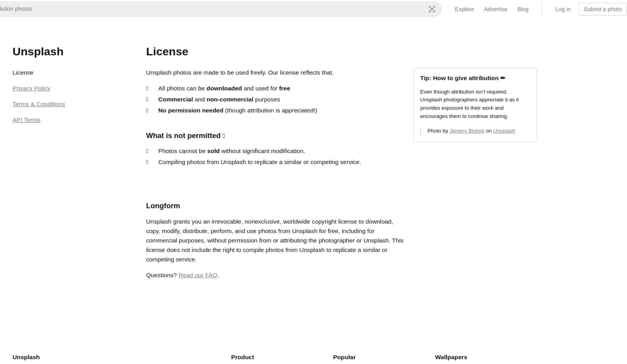
Task: Select License in the sidebar
Action: [23, 72]
